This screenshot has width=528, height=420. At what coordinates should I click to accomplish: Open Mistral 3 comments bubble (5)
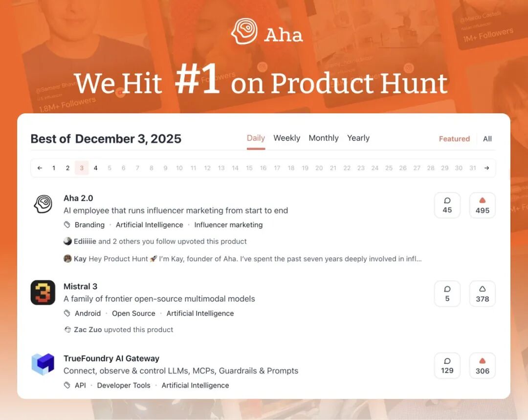coord(447,294)
